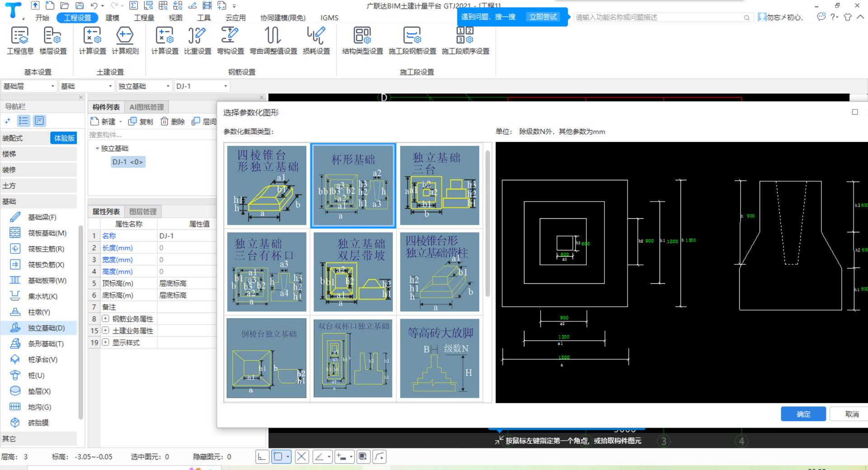Switch to the 图层管理 tab
Image resolution: width=868 pixels, height=470 pixels.
(143, 211)
